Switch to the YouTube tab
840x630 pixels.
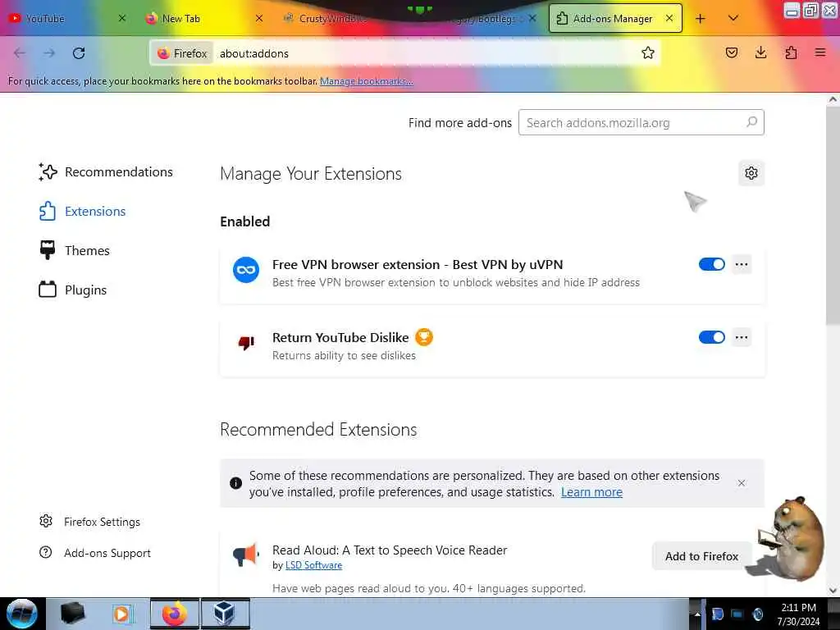[x=68, y=18]
